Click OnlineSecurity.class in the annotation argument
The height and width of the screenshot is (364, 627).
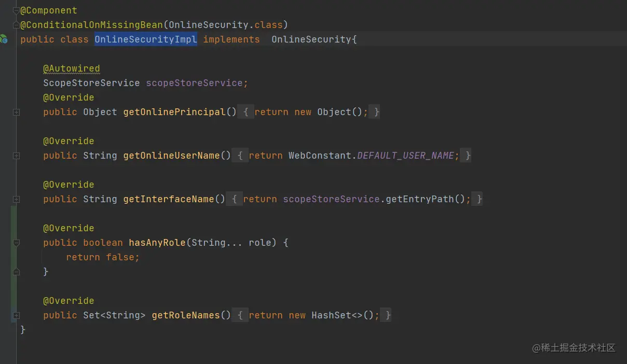(x=226, y=25)
